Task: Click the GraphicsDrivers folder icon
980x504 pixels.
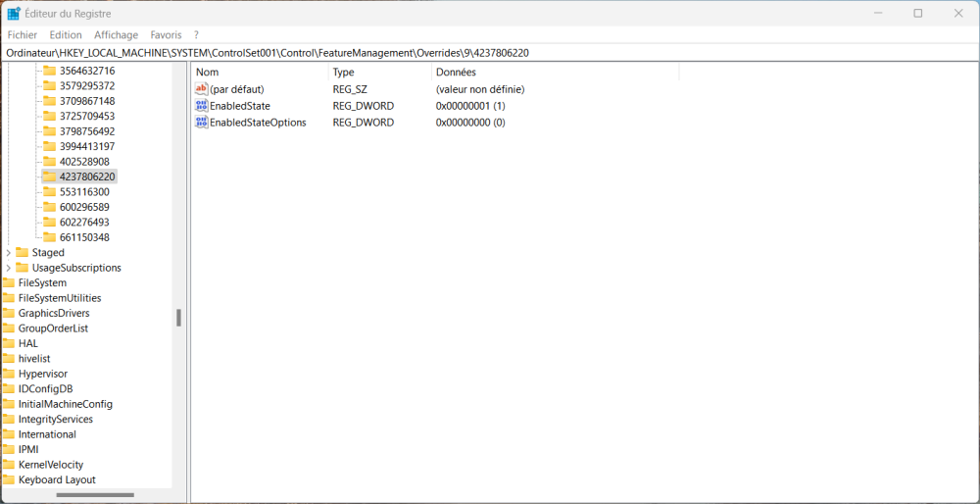Action: (x=8, y=313)
